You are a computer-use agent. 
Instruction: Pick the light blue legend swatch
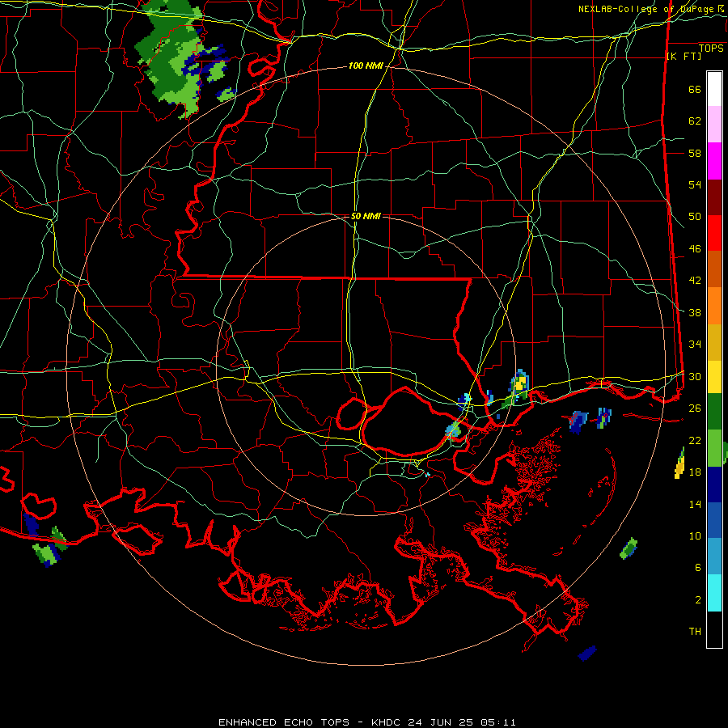(x=714, y=557)
